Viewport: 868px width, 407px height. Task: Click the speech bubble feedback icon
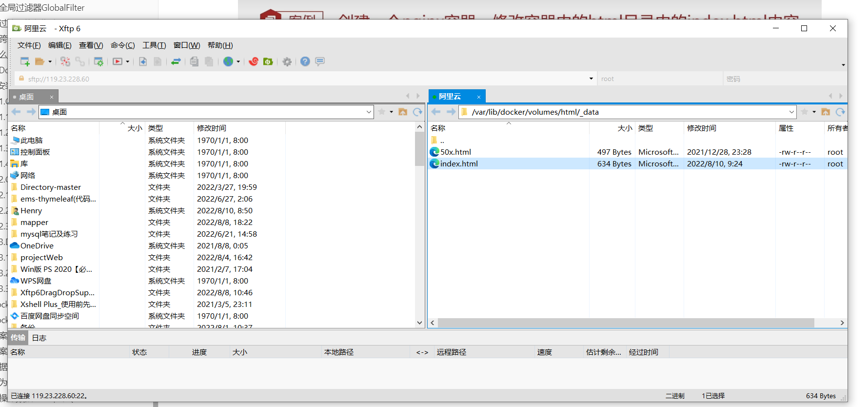[320, 61]
